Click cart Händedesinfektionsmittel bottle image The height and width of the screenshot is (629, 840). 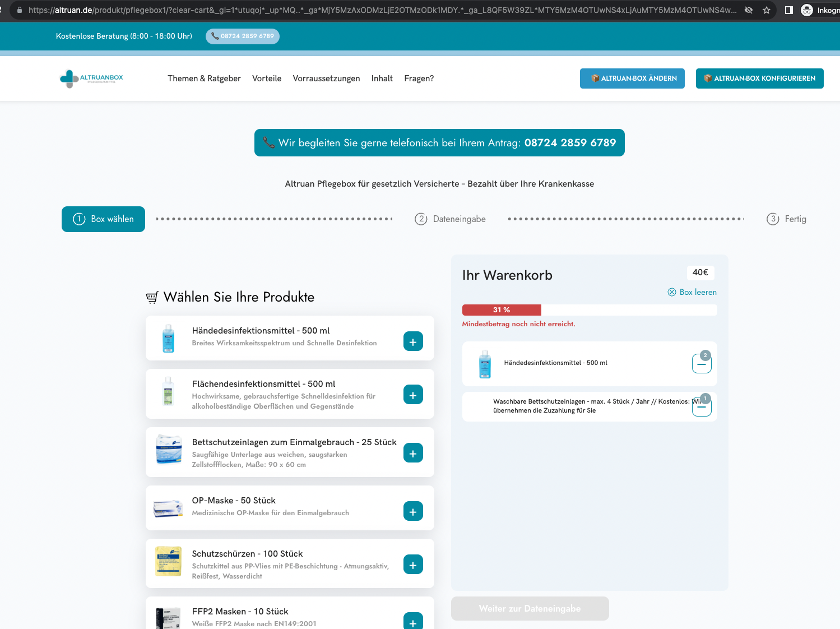[485, 364]
